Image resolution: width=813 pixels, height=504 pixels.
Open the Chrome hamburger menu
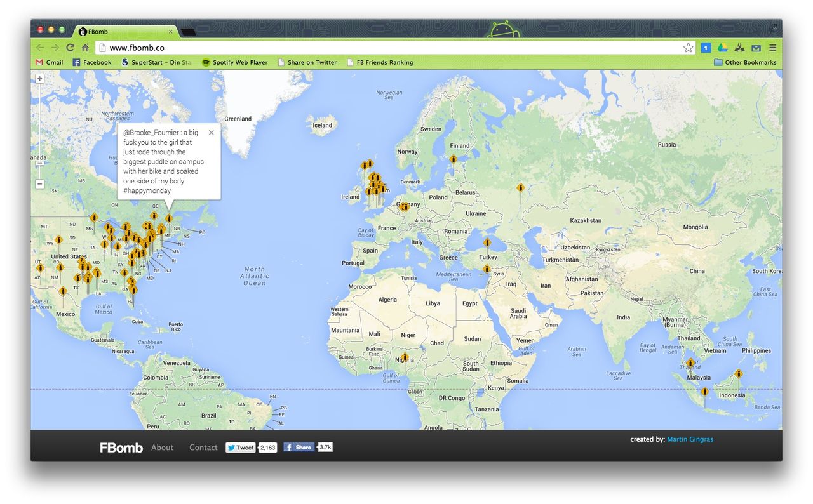coord(772,48)
